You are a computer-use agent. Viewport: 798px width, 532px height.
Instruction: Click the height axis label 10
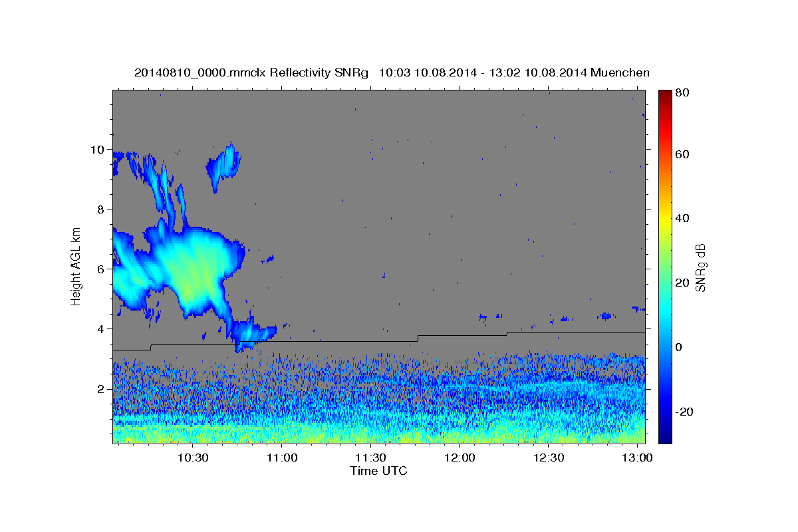click(x=98, y=150)
